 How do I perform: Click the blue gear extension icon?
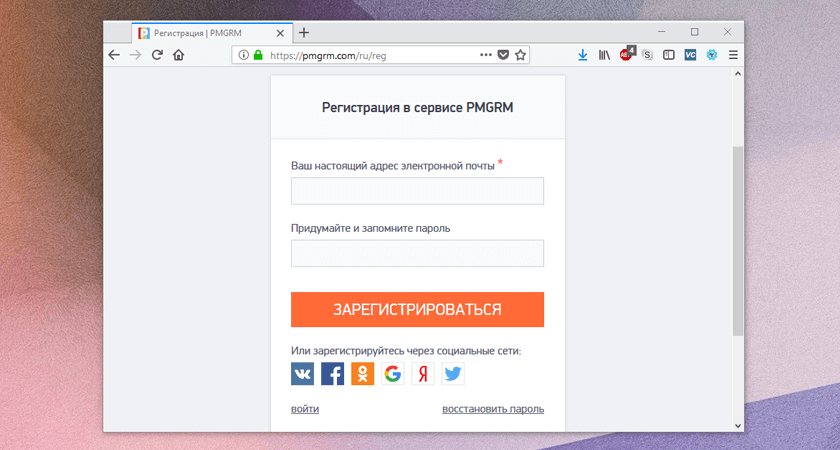(x=711, y=55)
